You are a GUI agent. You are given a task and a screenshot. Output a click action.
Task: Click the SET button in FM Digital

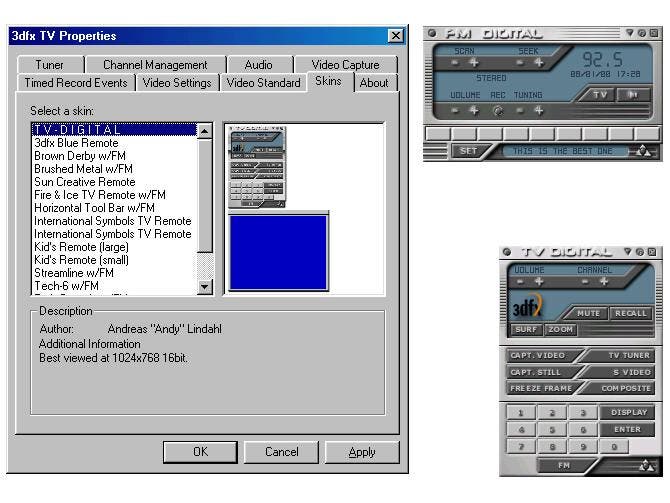[469, 150]
